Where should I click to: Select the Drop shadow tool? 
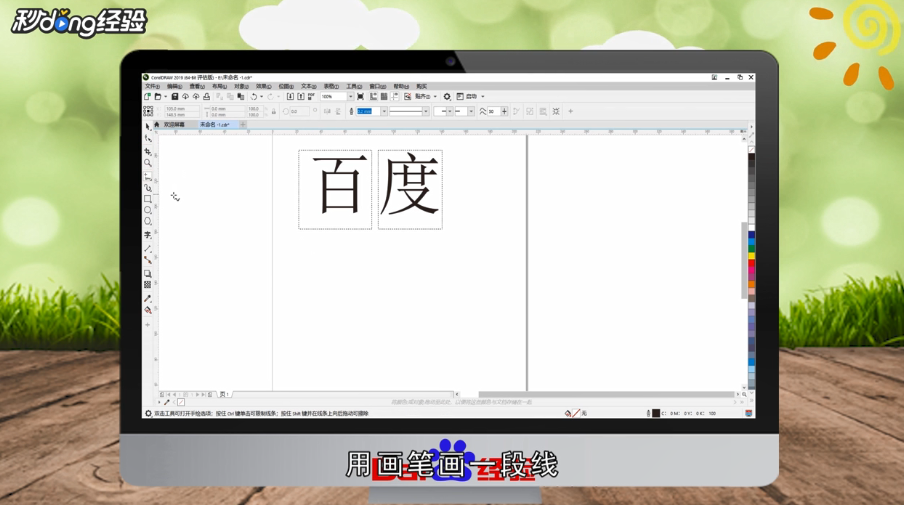coord(148,274)
